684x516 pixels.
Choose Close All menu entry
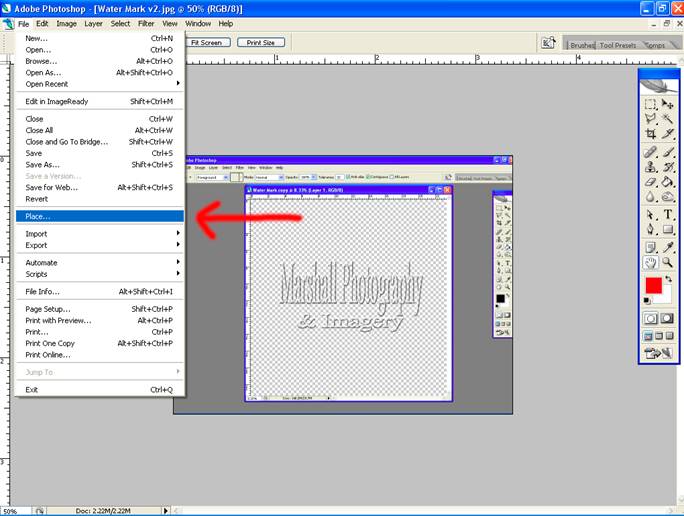point(99,130)
